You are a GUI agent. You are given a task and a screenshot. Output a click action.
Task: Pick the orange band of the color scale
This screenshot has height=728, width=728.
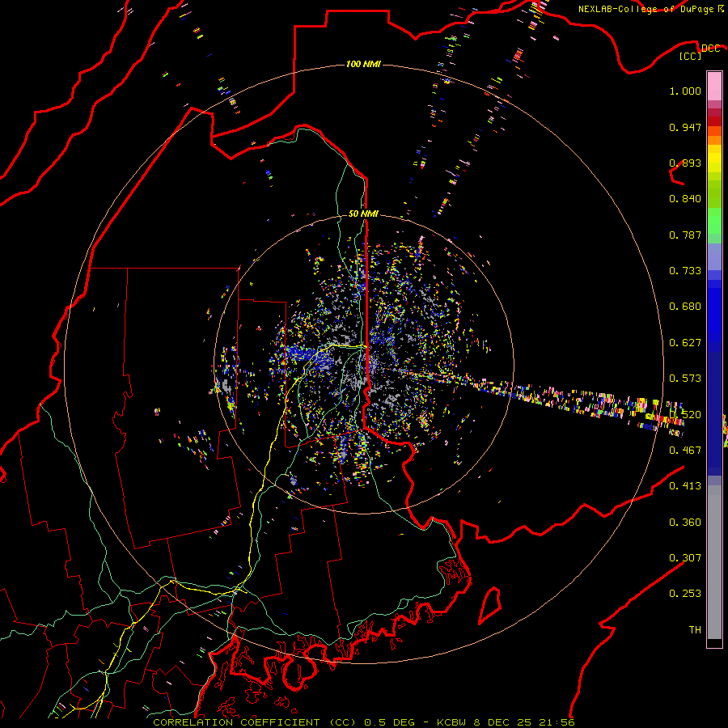(714, 140)
